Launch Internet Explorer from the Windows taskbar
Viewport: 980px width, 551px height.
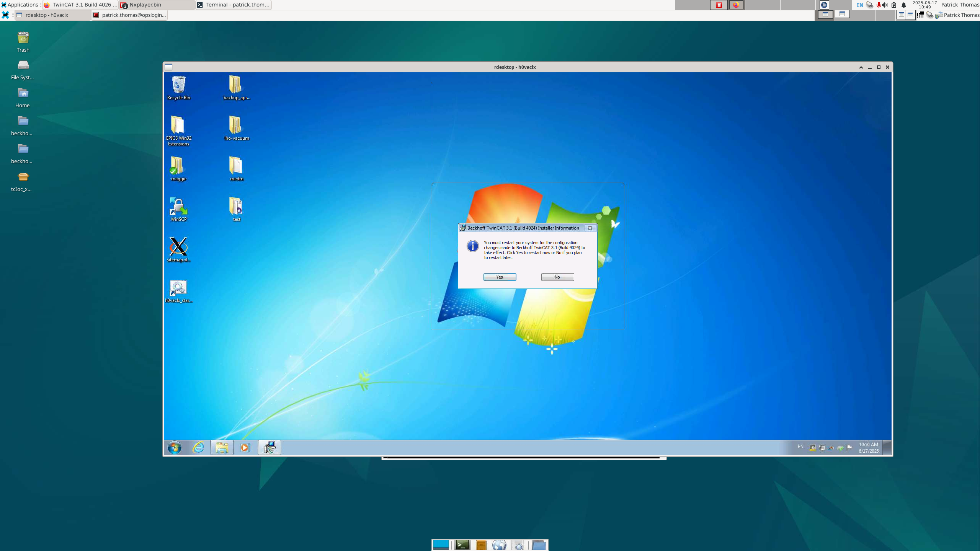[x=198, y=447]
